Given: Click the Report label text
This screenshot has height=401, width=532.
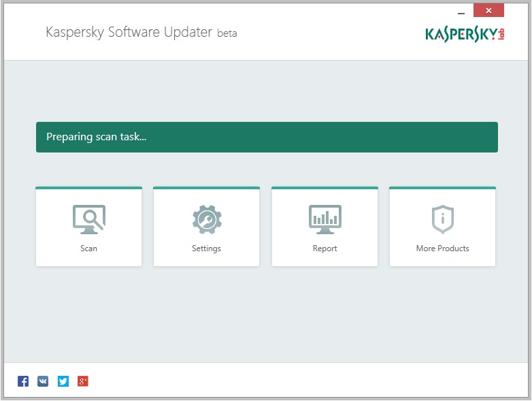Looking at the screenshot, I should (325, 248).
